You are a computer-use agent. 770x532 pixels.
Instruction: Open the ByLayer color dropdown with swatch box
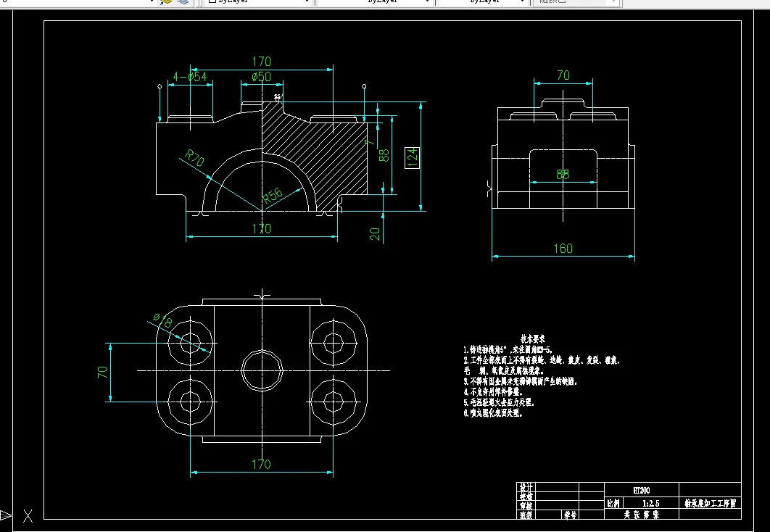click(259, 2)
